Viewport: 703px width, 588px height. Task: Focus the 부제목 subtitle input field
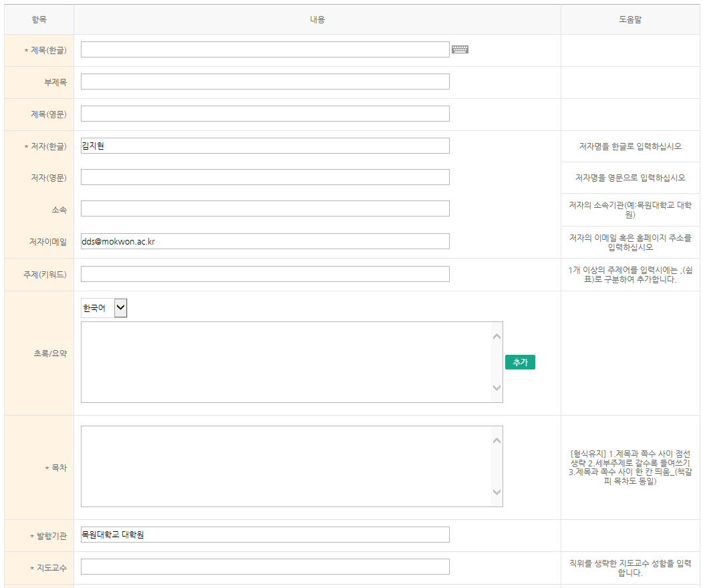(x=265, y=82)
